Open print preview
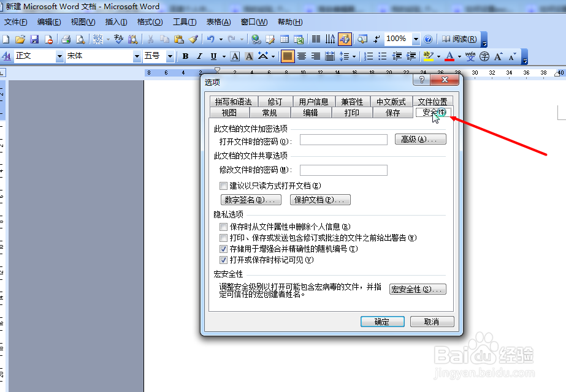Viewport: 566px width, 392px height. [x=80, y=39]
